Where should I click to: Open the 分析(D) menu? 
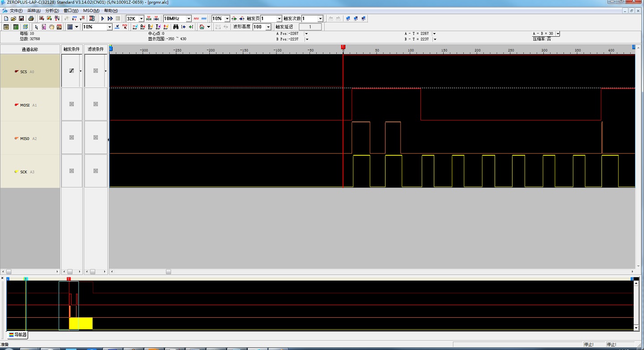click(x=52, y=10)
